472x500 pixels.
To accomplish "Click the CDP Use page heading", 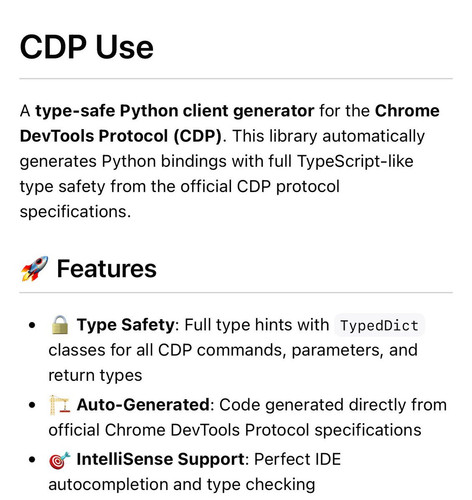I will 87,47.
